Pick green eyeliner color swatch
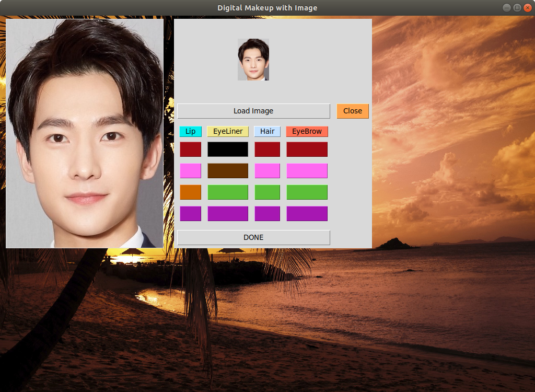535x392 pixels. (x=228, y=192)
